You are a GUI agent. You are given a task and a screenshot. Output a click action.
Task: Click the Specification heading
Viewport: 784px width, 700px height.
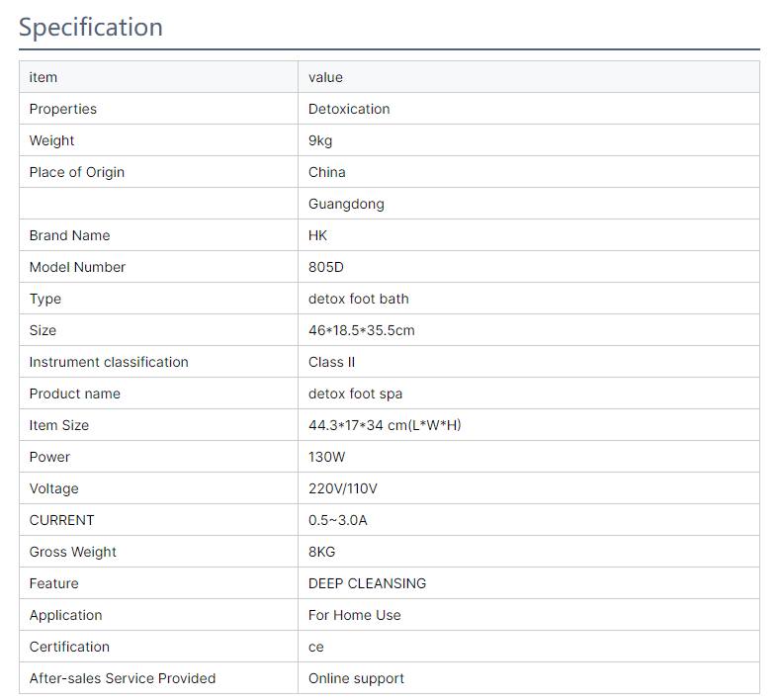click(91, 27)
